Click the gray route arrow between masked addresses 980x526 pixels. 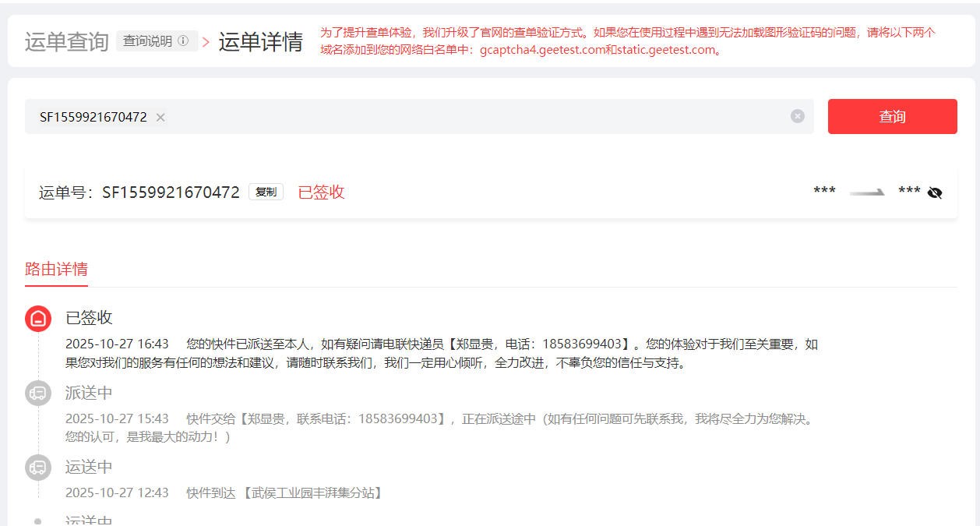tap(867, 192)
